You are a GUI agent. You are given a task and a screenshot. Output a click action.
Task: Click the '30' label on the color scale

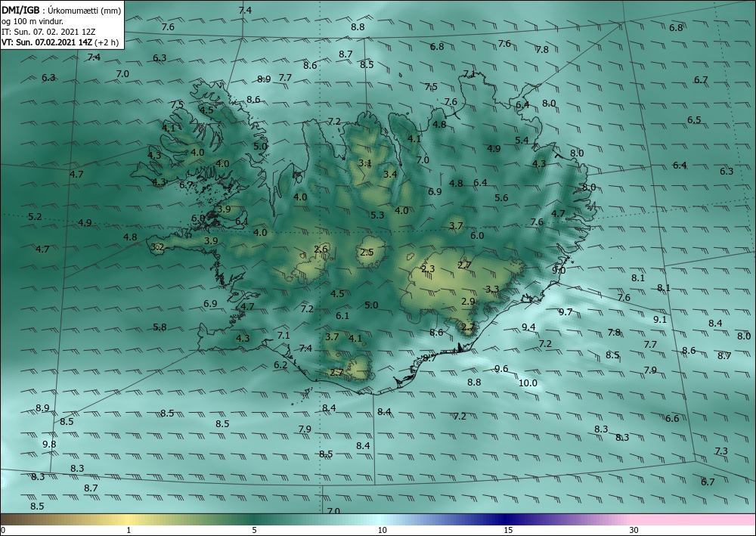tap(634, 530)
